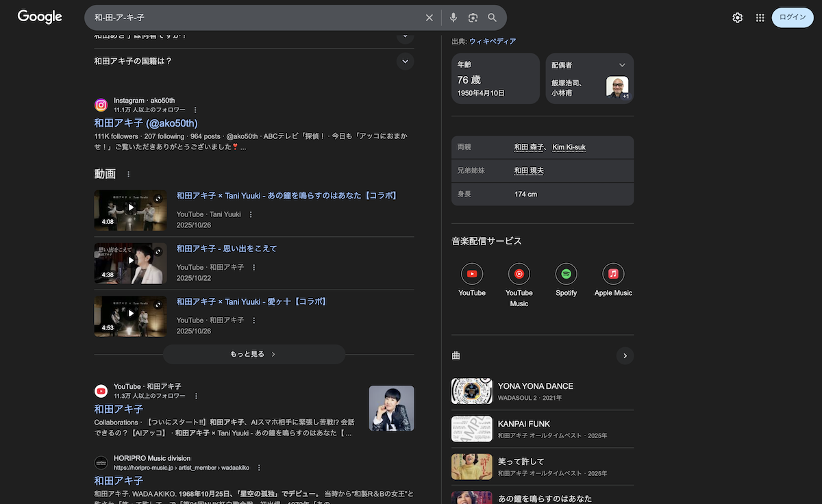822x504 pixels.
Task: Open Spotify music streaming icon
Action: click(x=566, y=274)
